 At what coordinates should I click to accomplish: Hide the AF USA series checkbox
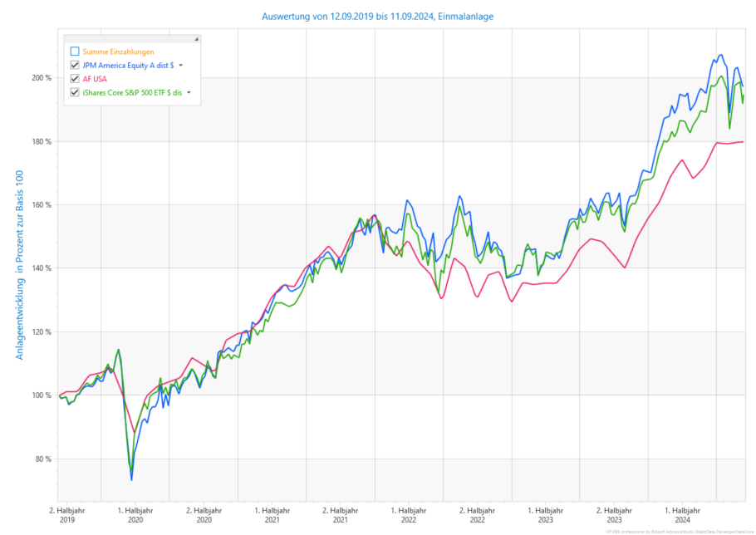coord(75,79)
